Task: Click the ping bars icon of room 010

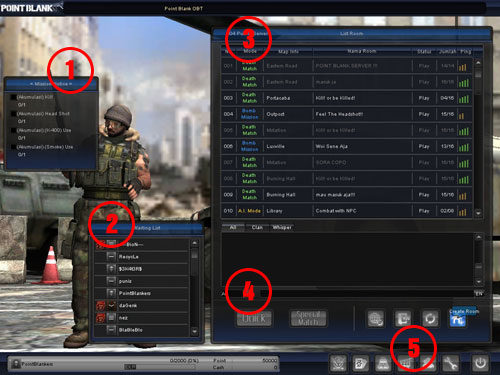Action: (x=462, y=212)
